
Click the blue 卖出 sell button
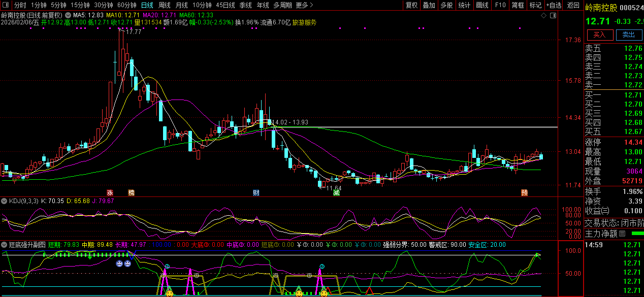coord(629,35)
